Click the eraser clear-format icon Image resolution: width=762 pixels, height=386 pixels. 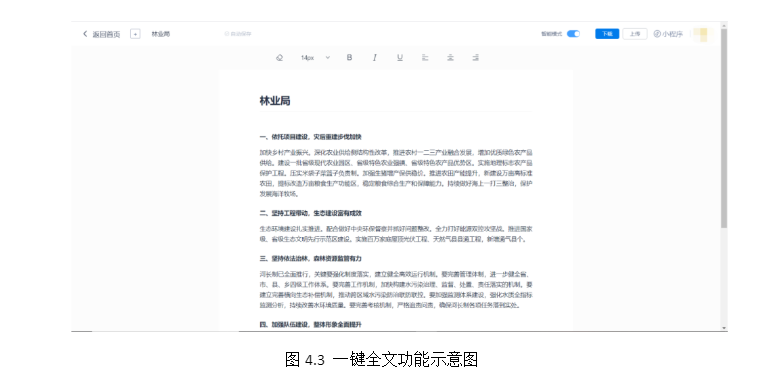tap(279, 57)
